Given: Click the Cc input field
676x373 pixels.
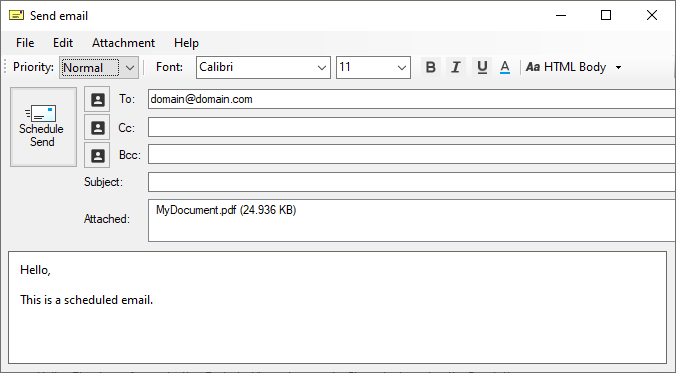Looking at the screenshot, I should 412,127.
